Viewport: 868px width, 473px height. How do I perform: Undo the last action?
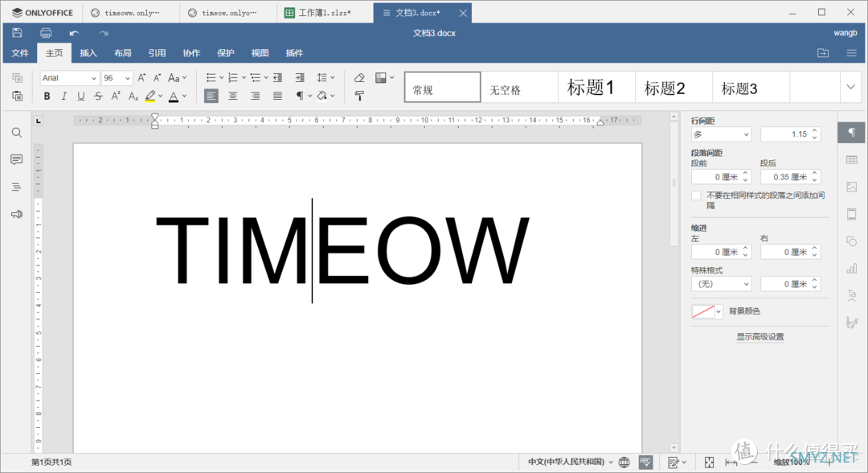tap(74, 33)
